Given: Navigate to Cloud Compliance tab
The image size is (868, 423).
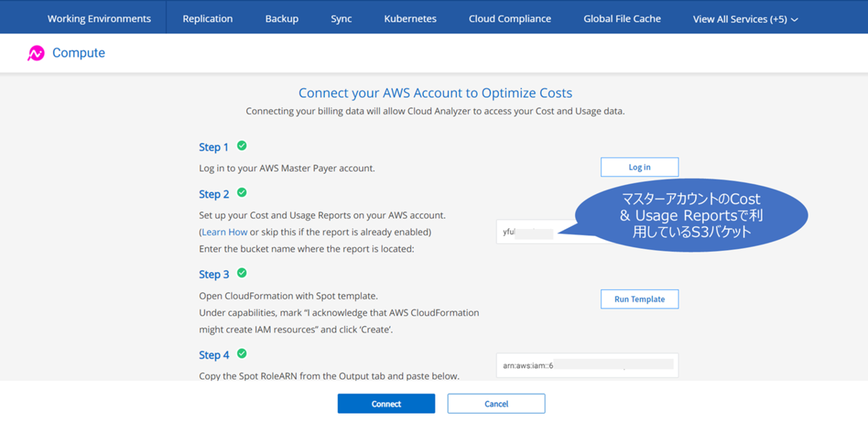Looking at the screenshot, I should pyautogui.click(x=509, y=19).
